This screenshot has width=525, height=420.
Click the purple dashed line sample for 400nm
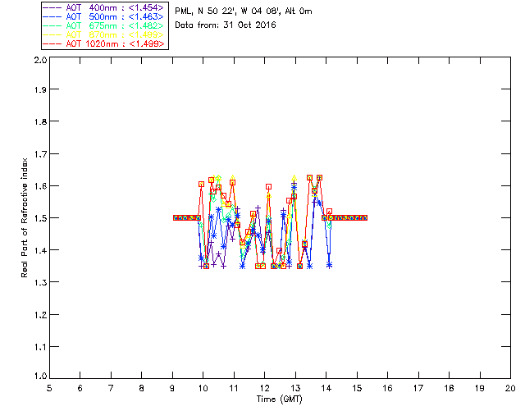[x=52, y=8]
